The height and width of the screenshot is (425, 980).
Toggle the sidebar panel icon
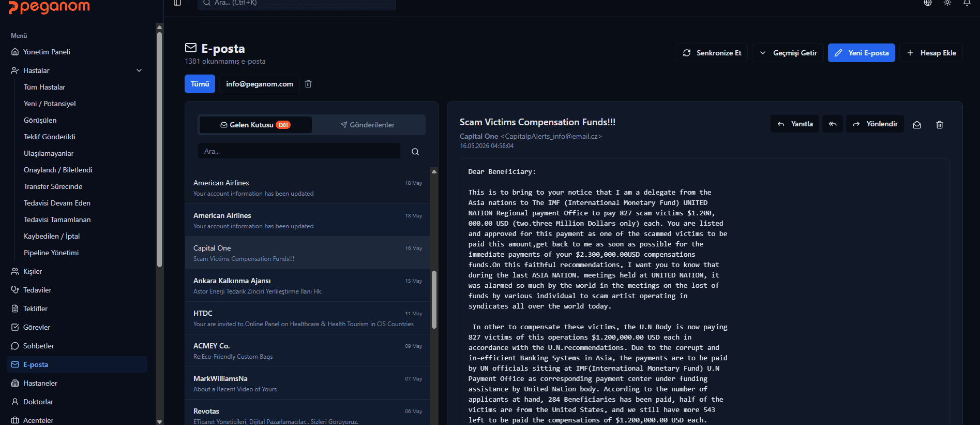[177, 3]
